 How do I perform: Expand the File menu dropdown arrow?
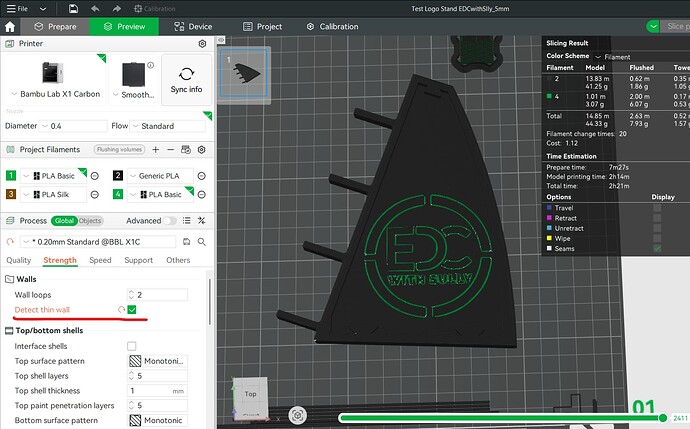point(43,9)
